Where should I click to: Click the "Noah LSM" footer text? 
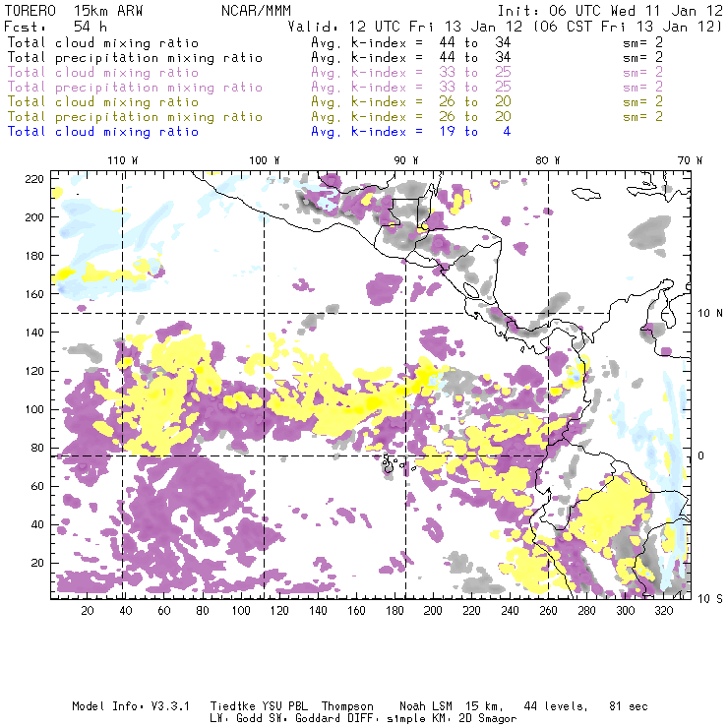coord(425,706)
